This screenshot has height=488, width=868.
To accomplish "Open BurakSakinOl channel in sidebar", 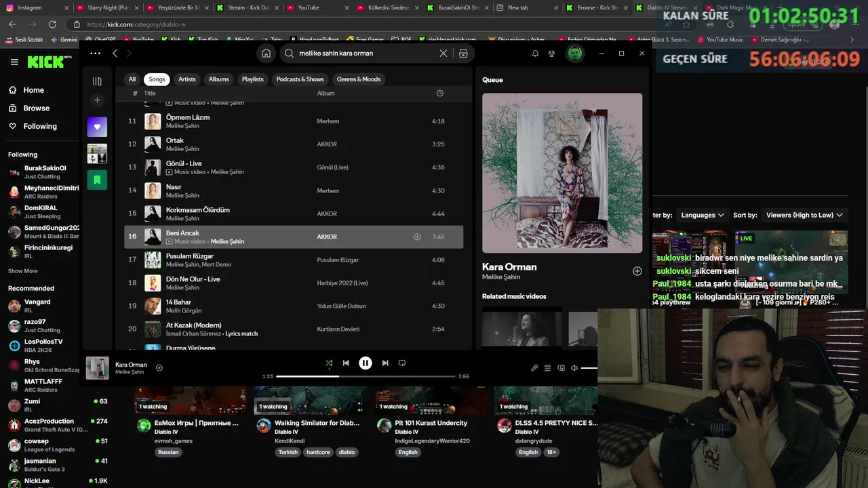I will (x=45, y=172).
